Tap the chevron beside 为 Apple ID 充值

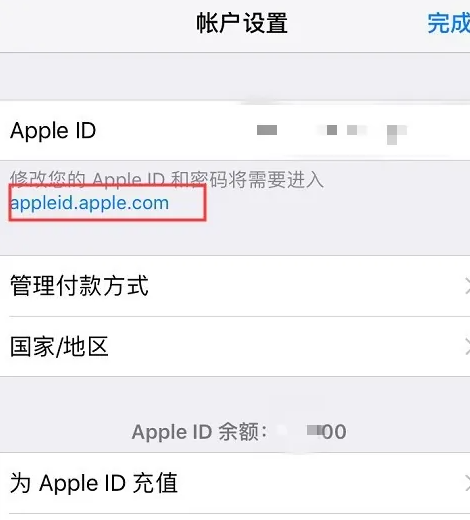467,483
